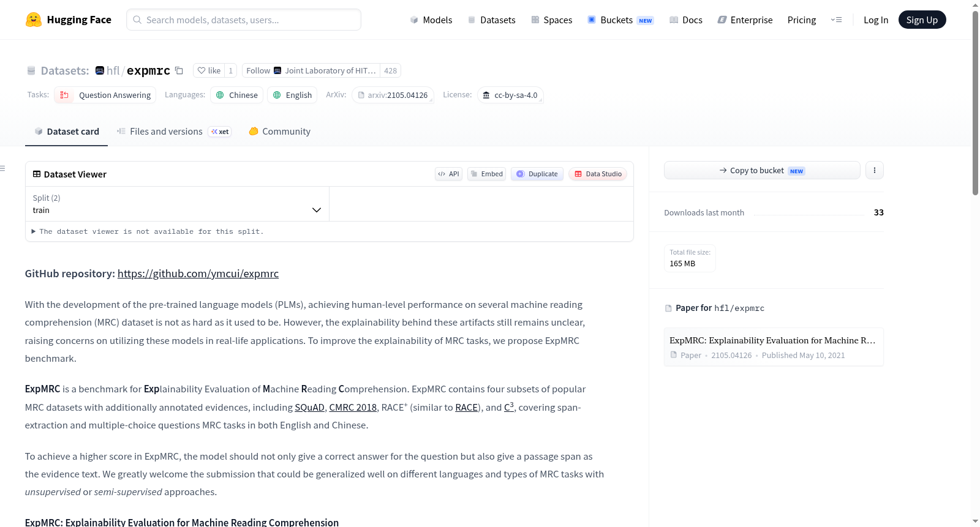Image resolution: width=980 pixels, height=527 pixels.
Task: Click the search magnifier icon
Action: coord(138,20)
